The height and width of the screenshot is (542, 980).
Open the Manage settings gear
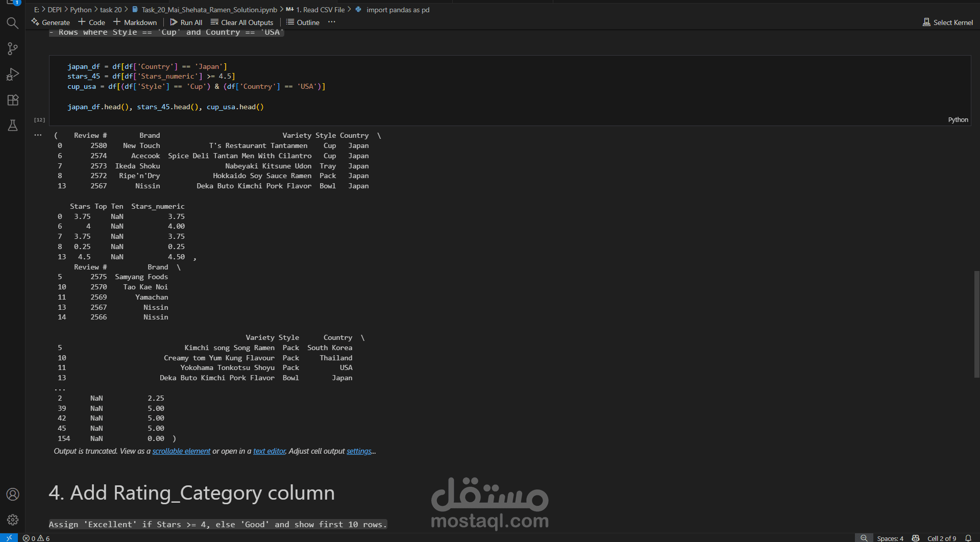pyautogui.click(x=13, y=520)
